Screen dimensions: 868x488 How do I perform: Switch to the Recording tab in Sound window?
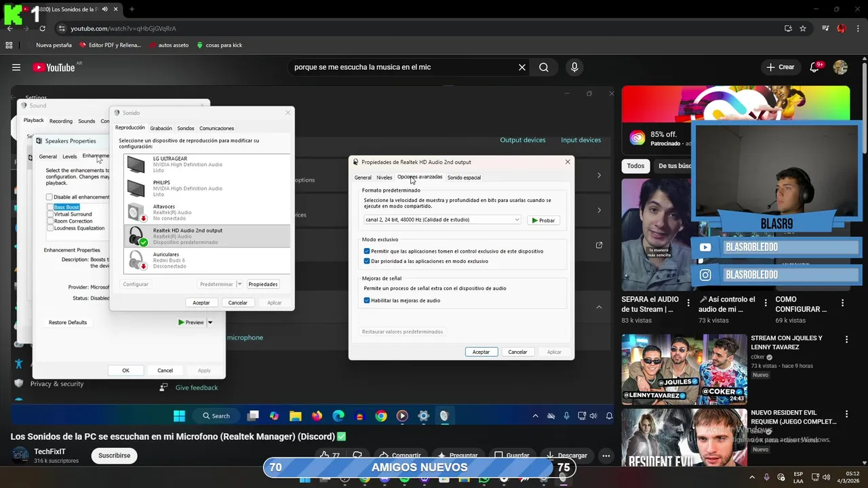point(60,121)
